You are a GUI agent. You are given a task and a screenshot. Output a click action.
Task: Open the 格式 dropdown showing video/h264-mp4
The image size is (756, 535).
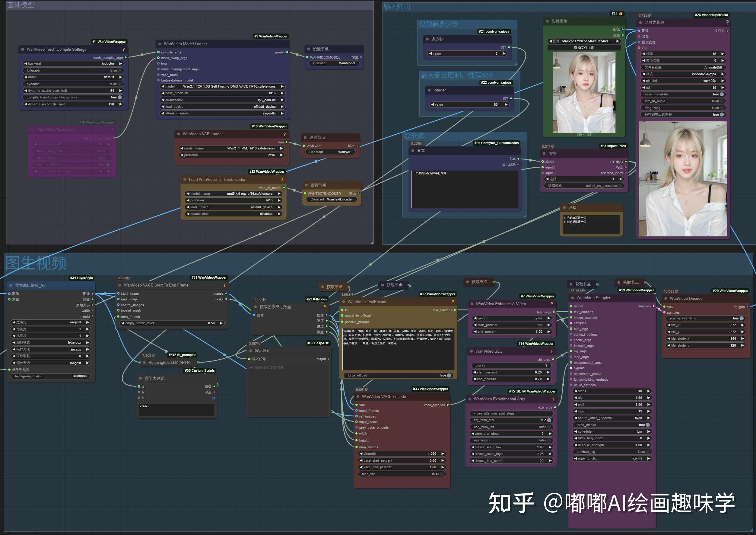(x=683, y=74)
